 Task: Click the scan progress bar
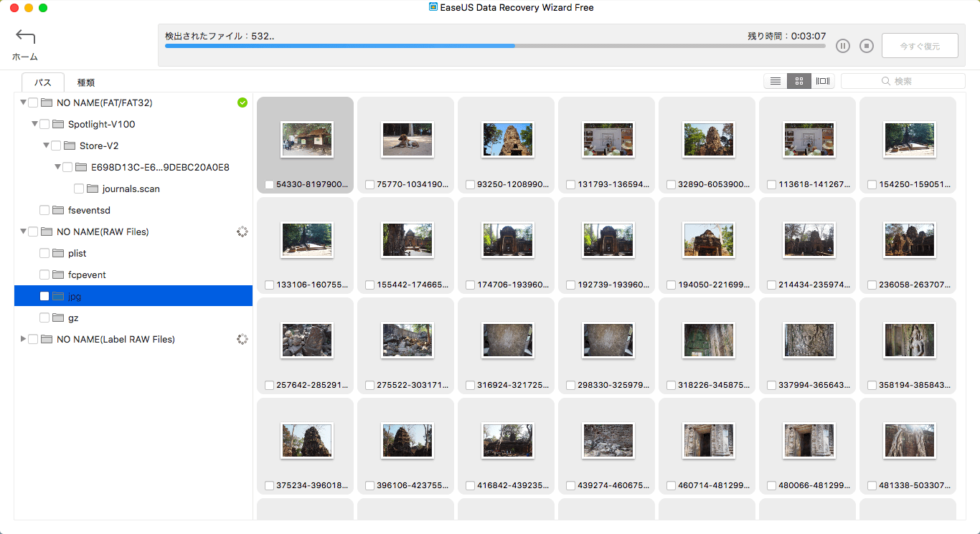(495, 46)
